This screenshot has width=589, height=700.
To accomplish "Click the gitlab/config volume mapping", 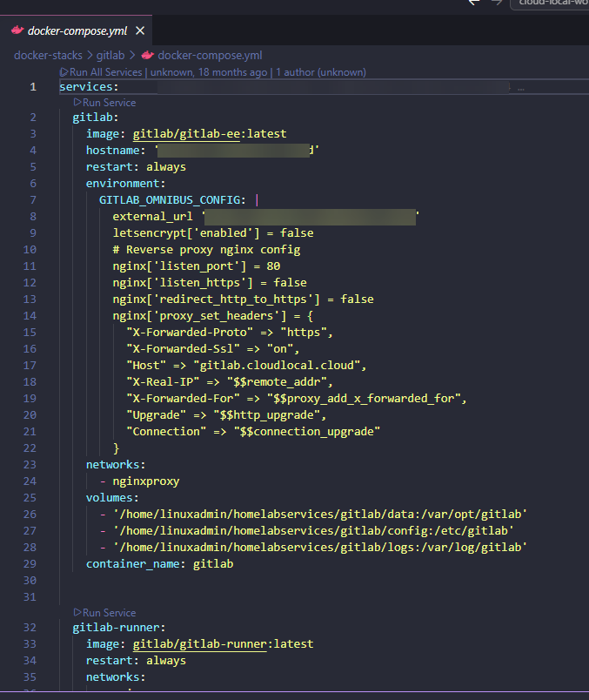I will coord(313,531).
